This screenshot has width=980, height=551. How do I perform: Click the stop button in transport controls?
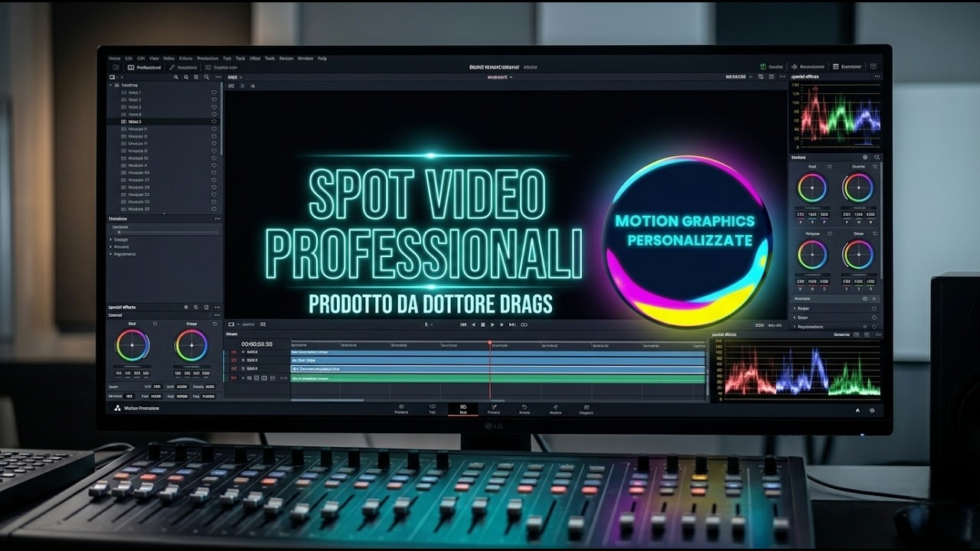point(482,324)
